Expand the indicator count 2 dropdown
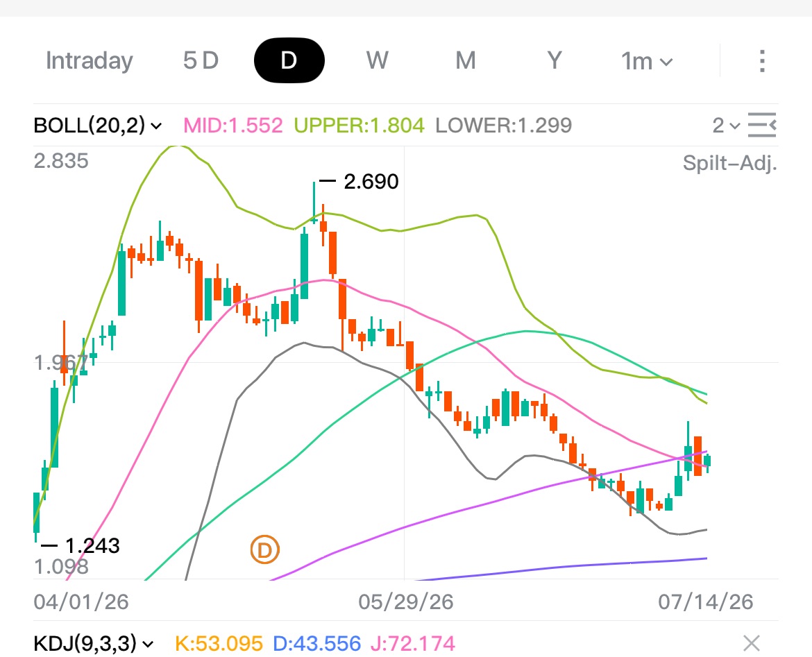 (726, 126)
